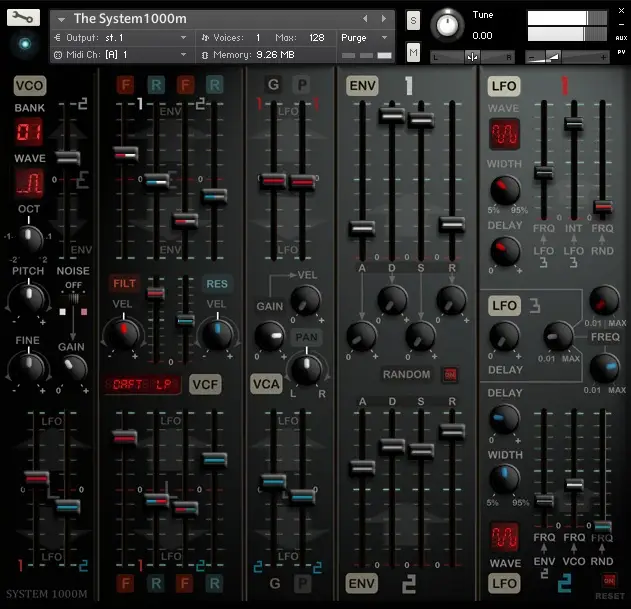Click the Tune value 0.00
631x609 pixels.
point(482,36)
